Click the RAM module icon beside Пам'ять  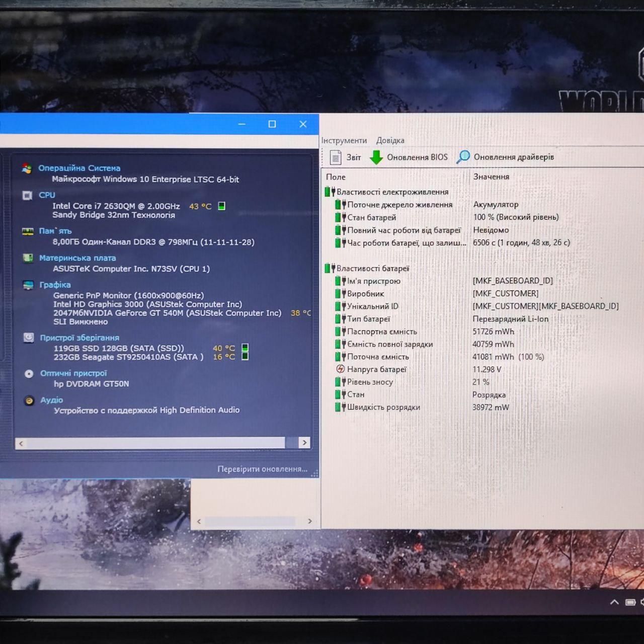click(28, 231)
